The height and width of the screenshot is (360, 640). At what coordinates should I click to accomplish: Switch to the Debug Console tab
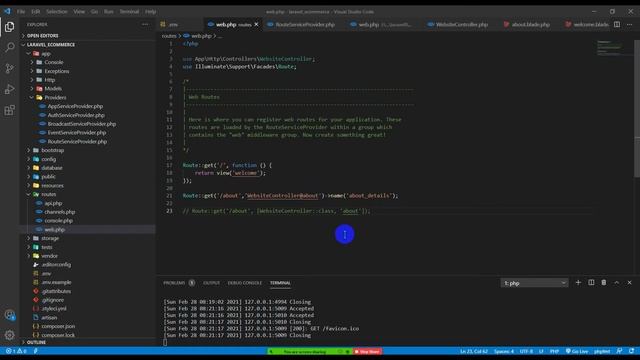point(244,282)
